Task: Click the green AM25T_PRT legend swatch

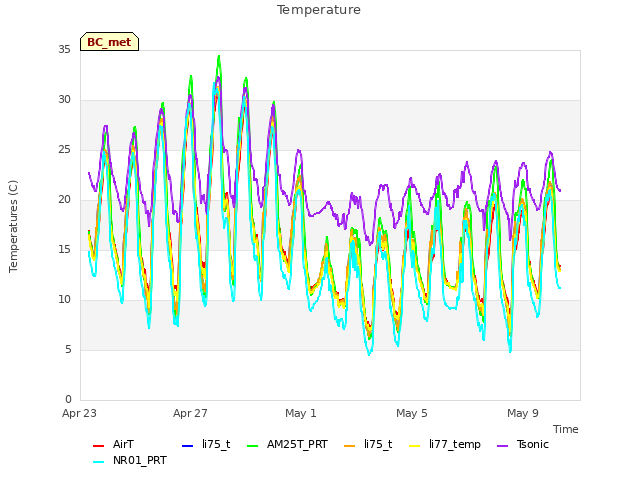Action: point(253,445)
